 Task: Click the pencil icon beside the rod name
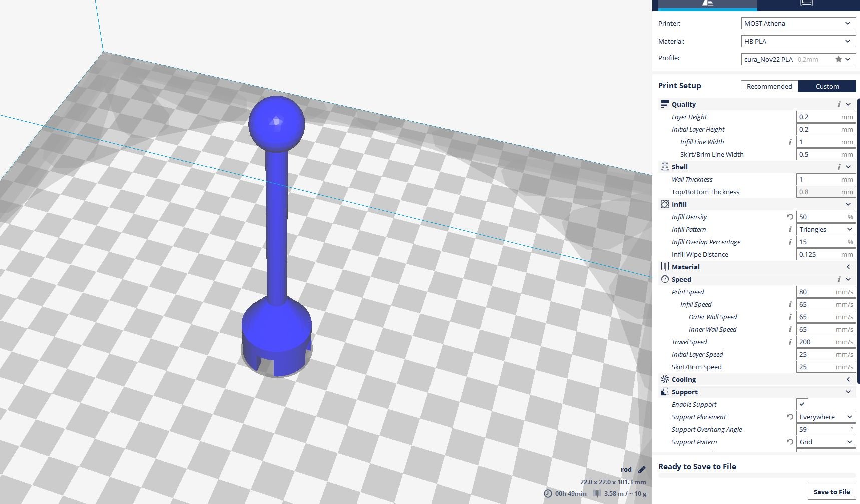pyautogui.click(x=642, y=469)
